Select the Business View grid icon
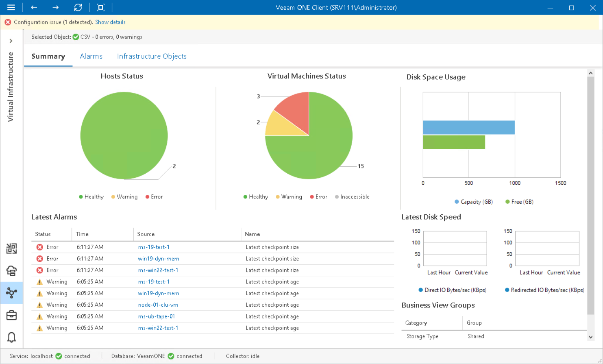603x364 pixels. (11, 249)
